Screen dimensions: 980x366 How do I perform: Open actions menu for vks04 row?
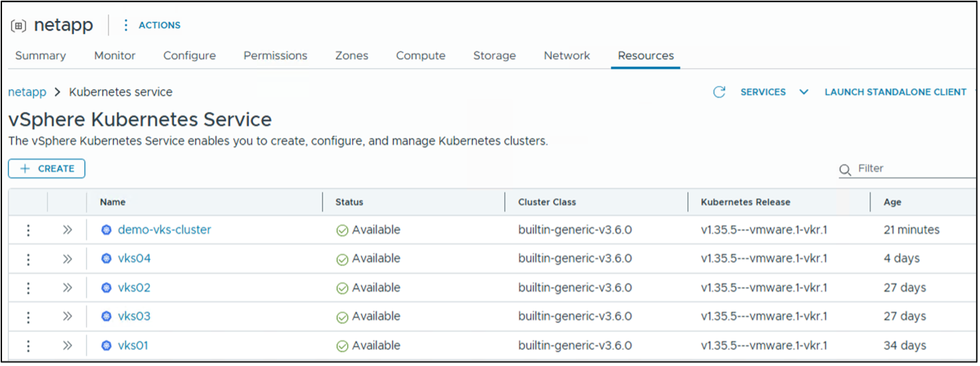(x=28, y=259)
